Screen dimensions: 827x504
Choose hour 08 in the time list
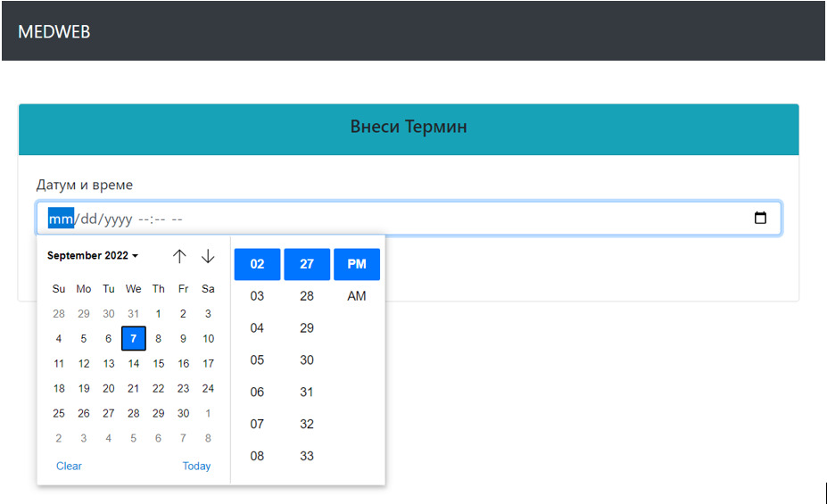coord(257,457)
